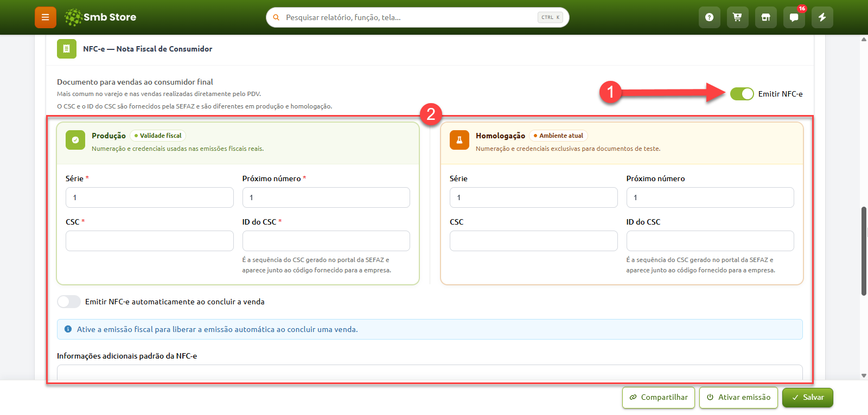Open the store front icon

766,17
